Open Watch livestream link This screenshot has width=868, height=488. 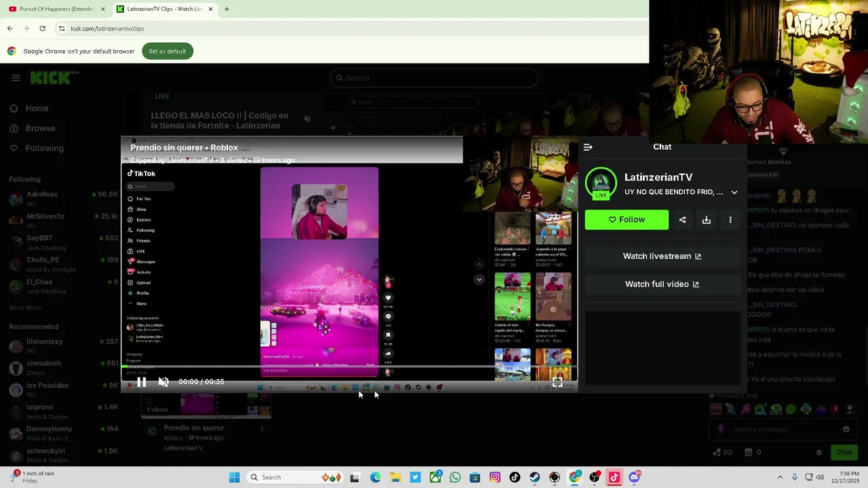coord(662,256)
